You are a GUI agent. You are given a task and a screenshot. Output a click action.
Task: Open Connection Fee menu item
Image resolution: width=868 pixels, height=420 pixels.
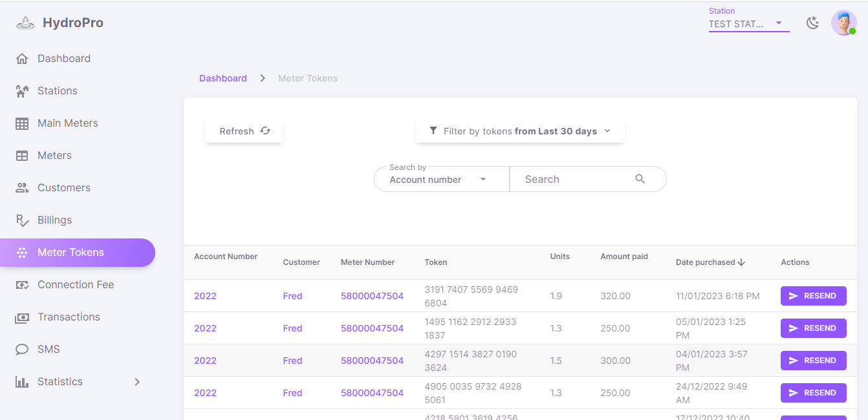click(75, 285)
